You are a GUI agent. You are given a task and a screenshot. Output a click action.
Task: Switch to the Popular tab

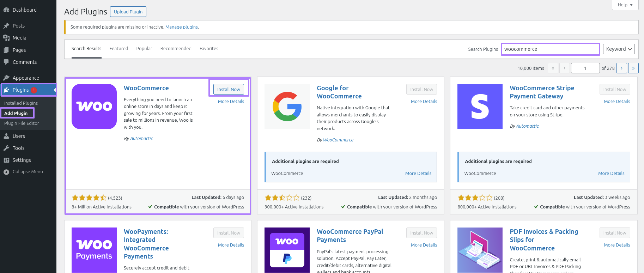coord(144,49)
